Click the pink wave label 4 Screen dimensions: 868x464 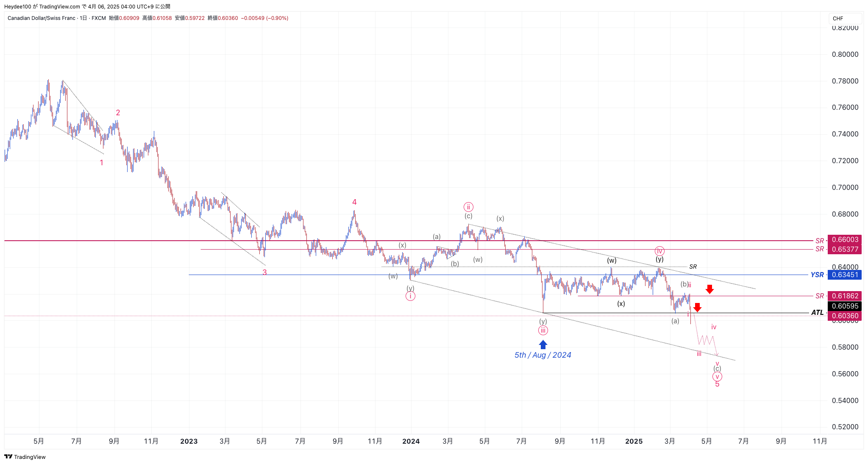(x=354, y=202)
